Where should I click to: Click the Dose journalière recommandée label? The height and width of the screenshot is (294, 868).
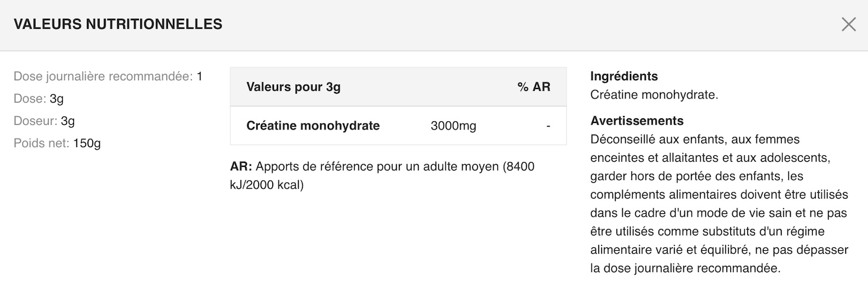[x=103, y=77]
